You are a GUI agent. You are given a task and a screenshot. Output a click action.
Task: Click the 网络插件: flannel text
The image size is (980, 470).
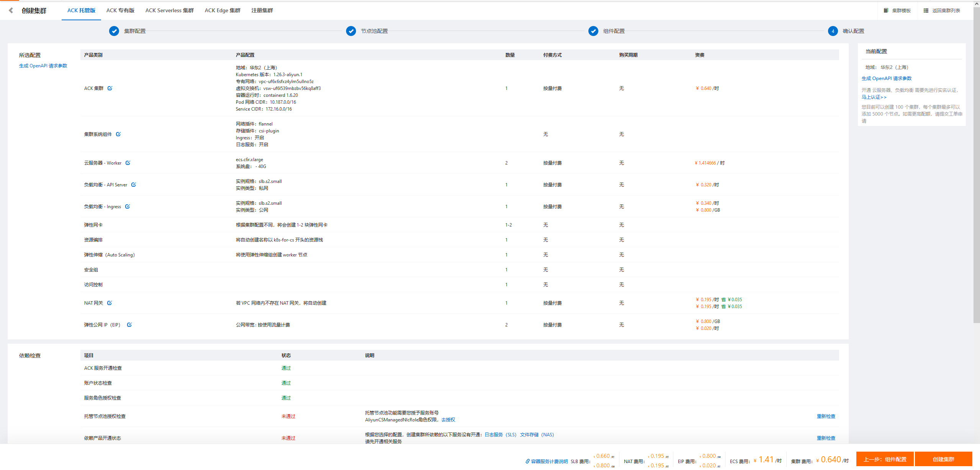tap(254, 124)
